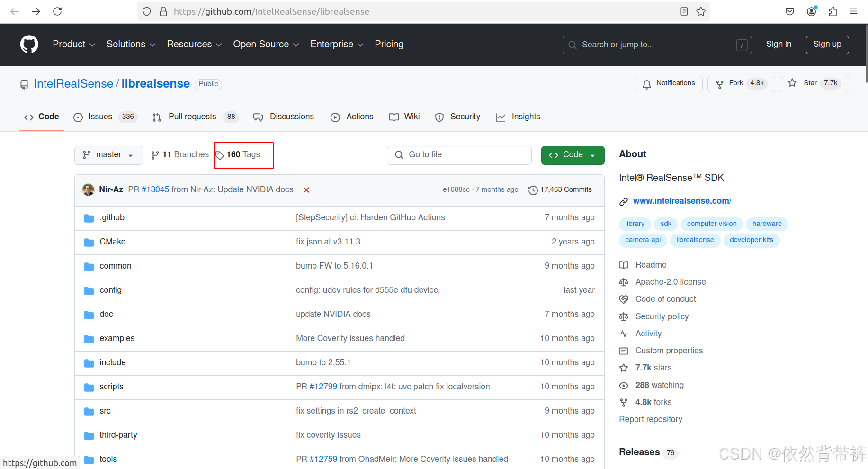Image resolution: width=868 pixels, height=469 pixels.
Task: Click Report repository link
Action: click(x=651, y=419)
